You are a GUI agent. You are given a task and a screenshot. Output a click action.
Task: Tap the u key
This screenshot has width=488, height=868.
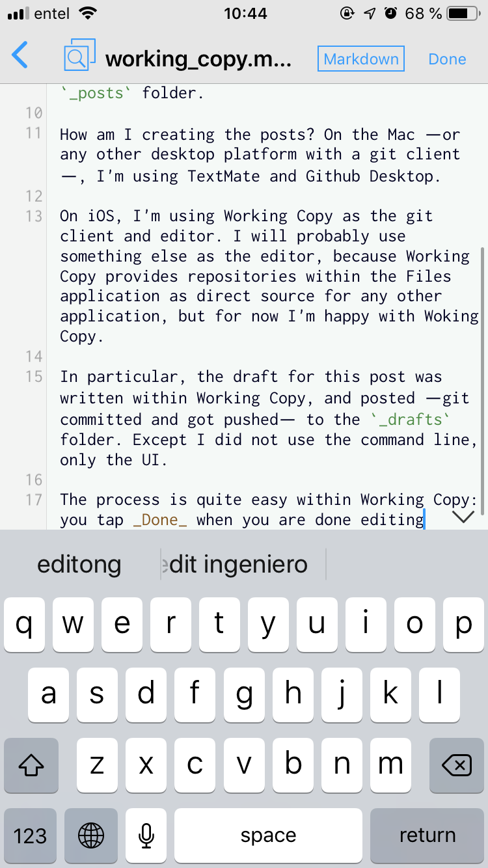[317, 625]
